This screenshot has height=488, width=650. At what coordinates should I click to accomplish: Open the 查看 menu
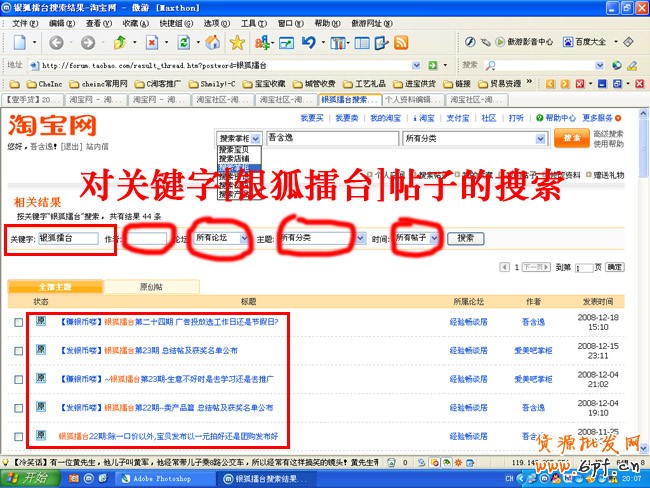tap(99, 23)
